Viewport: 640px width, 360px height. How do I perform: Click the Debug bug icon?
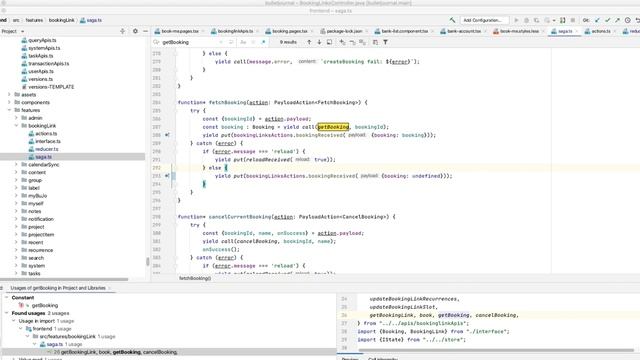pos(527,20)
